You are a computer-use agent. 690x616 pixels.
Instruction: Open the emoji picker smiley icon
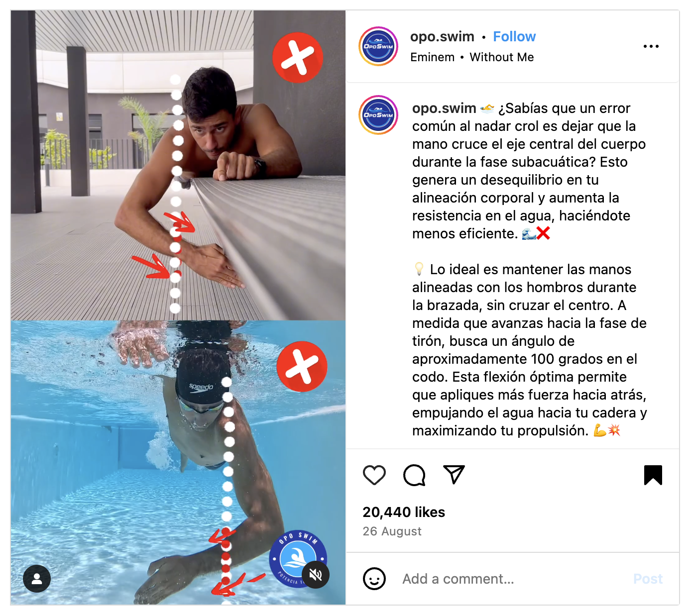(374, 579)
